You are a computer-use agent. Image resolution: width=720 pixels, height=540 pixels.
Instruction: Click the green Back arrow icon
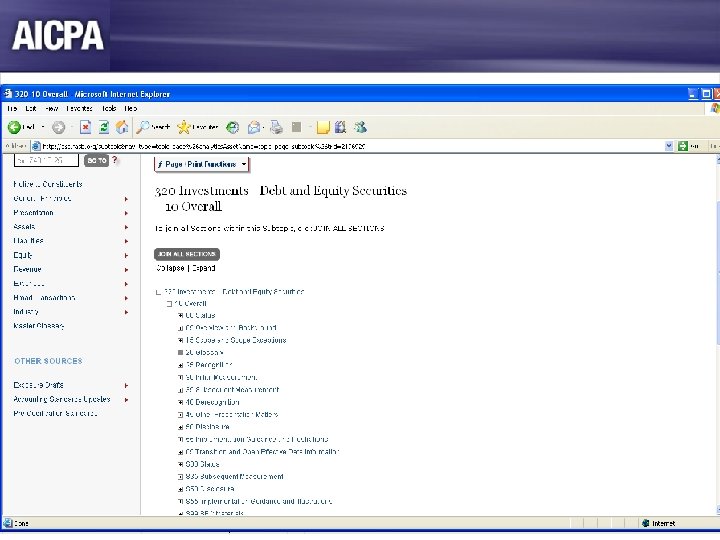14,127
